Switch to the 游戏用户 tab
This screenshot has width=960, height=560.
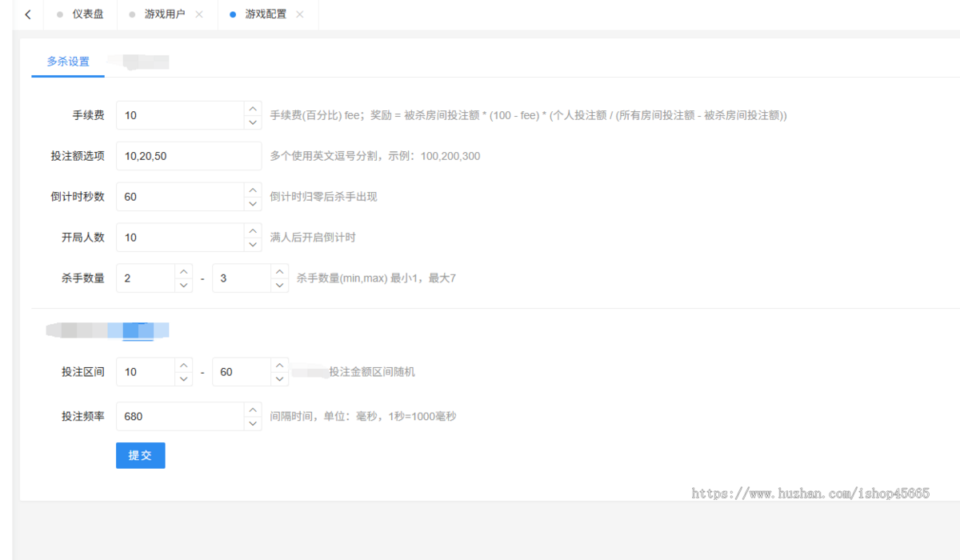tap(164, 14)
